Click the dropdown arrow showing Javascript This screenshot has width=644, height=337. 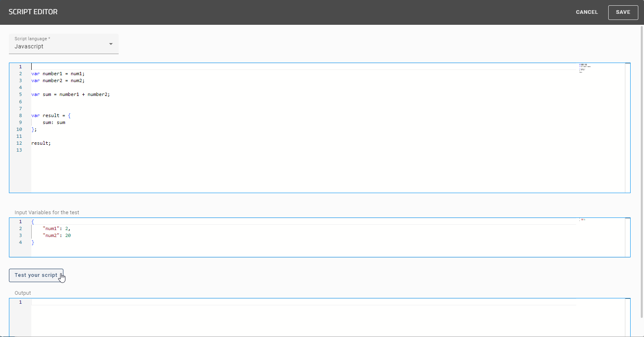111,43
